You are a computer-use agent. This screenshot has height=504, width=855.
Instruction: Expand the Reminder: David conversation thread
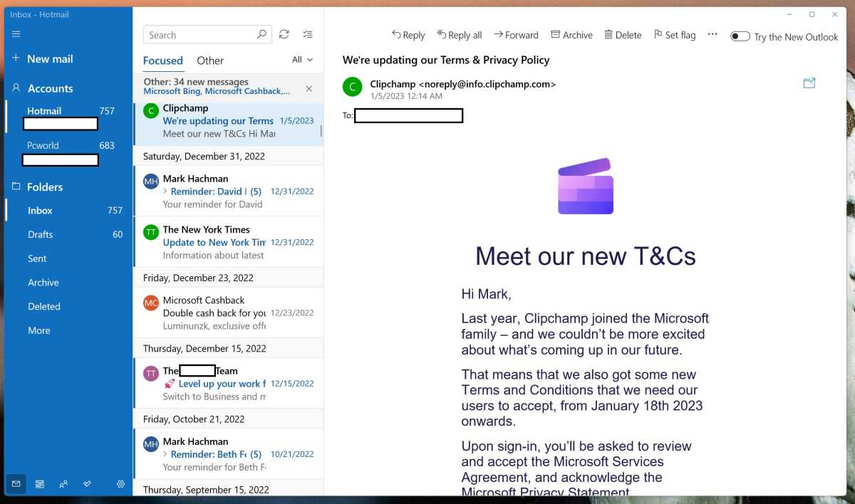pos(165,191)
